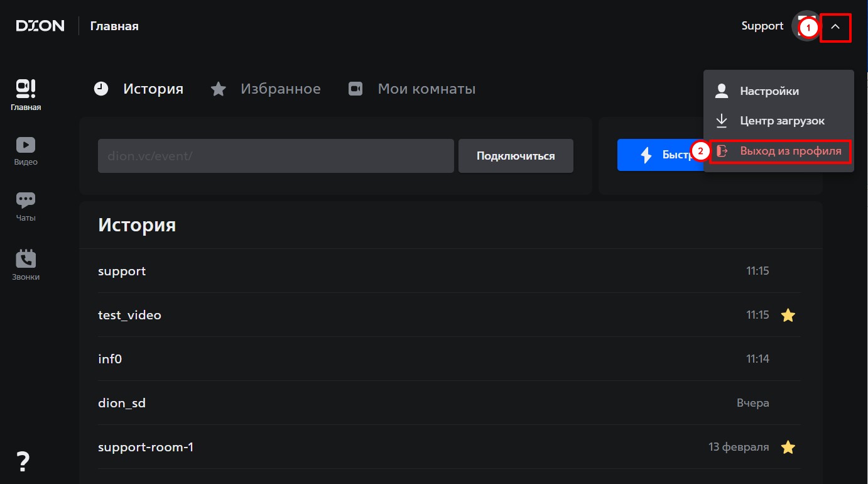Click the Support user name

(762, 26)
